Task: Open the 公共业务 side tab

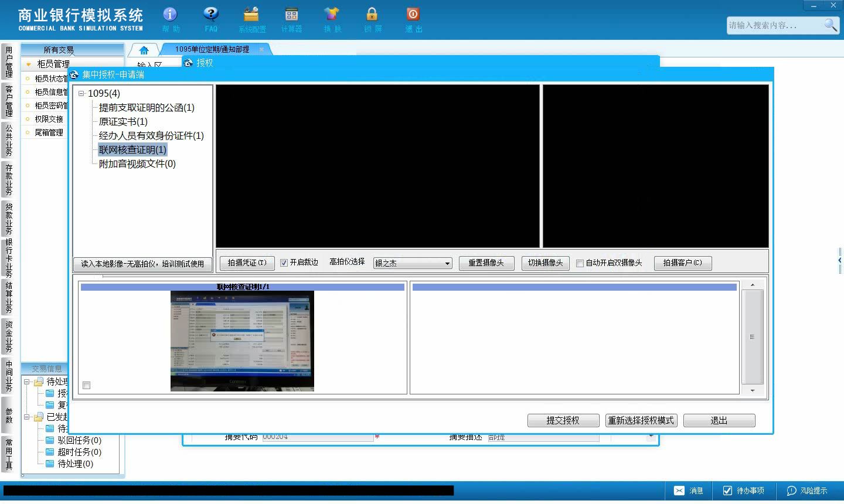Action: coord(8,139)
